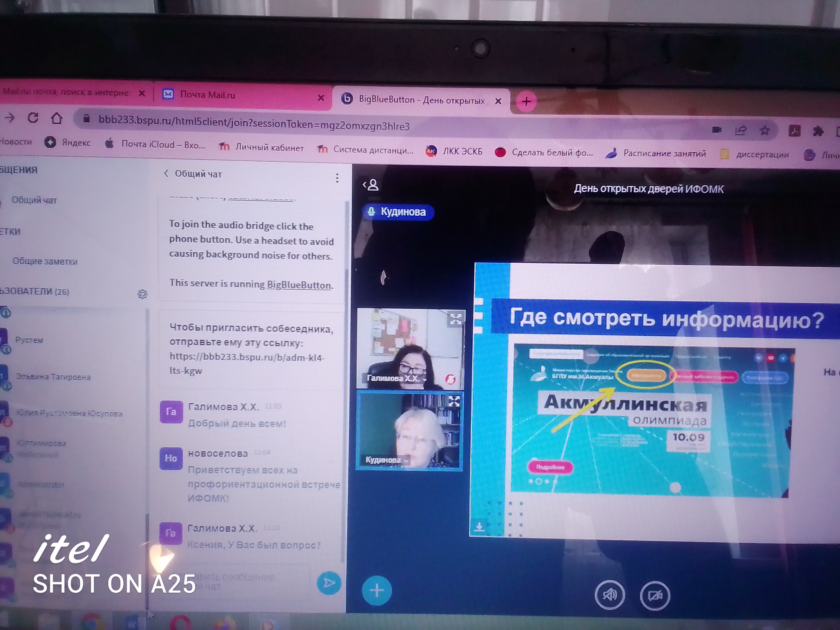Toggle the users list panel icon
Image resolution: width=840 pixels, height=630 pixels.
pyautogui.click(x=371, y=185)
